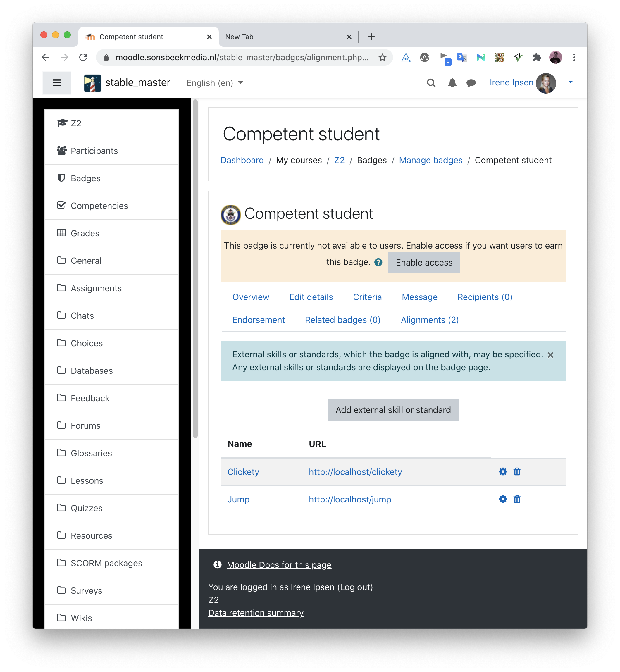The image size is (620, 672).
Task: Open the English (en) language dropdown
Action: [215, 83]
